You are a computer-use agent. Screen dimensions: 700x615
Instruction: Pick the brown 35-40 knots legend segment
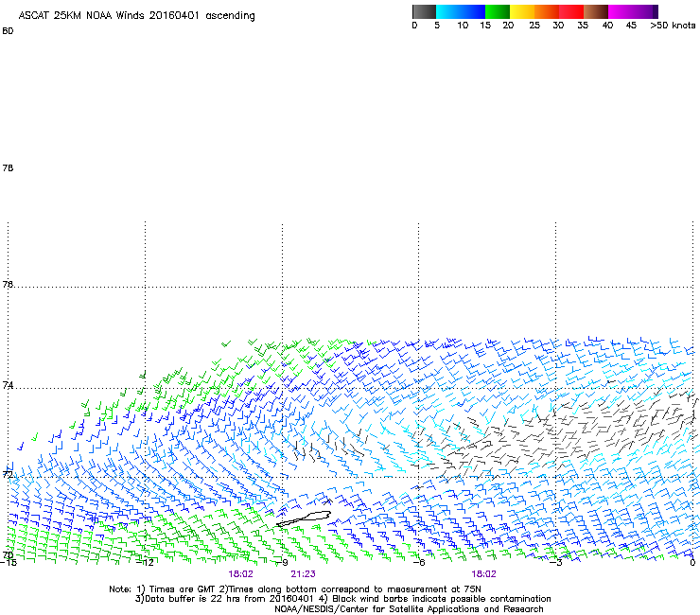click(596, 11)
